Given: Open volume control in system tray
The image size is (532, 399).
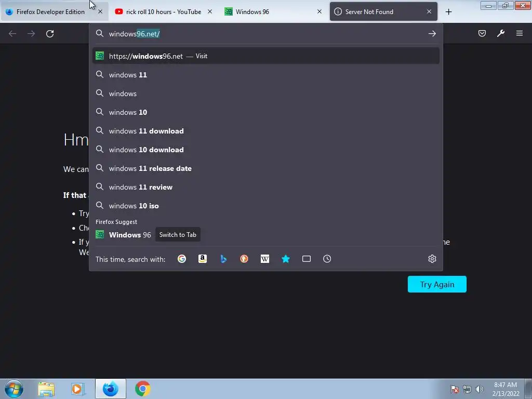Looking at the screenshot, I should coord(480,389).
